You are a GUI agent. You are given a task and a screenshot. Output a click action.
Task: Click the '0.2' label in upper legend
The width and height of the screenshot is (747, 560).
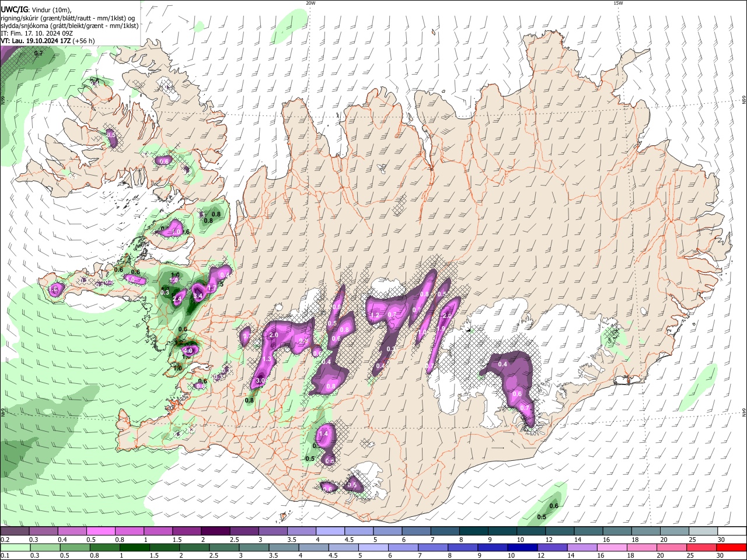4,540
